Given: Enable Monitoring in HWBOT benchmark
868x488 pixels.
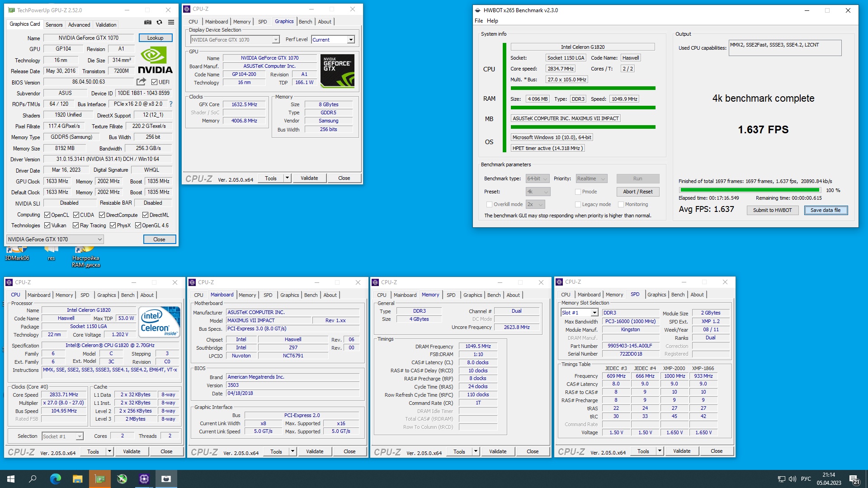Looking at the screenshot, I should [621, 205].
